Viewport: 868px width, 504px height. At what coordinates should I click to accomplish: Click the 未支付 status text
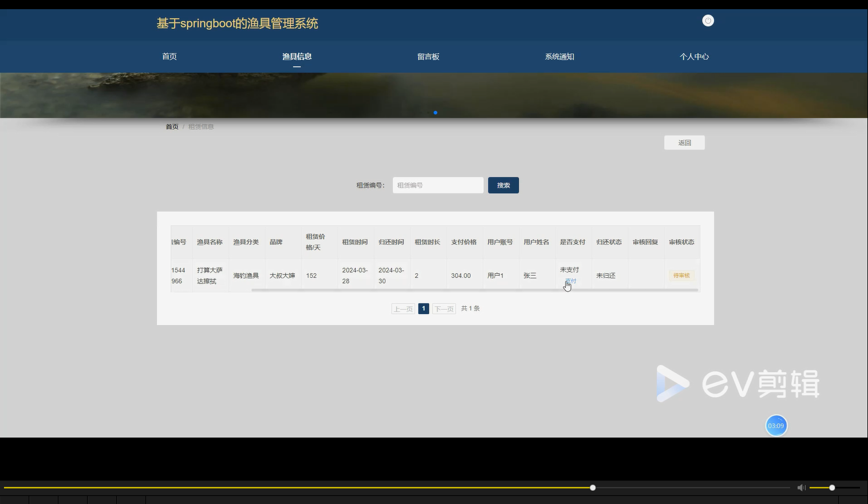point(570,270)
